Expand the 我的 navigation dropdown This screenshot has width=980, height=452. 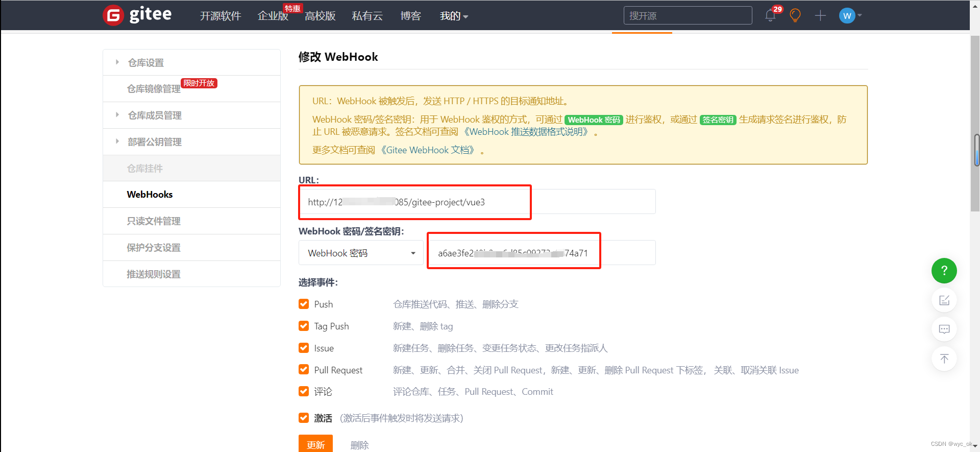coord(454,16)
